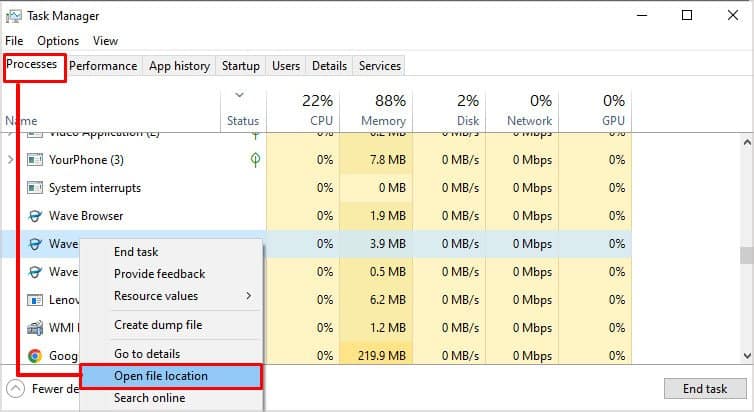Click the Wave icon in the 0.5 MB row

[x=35, y=272]
